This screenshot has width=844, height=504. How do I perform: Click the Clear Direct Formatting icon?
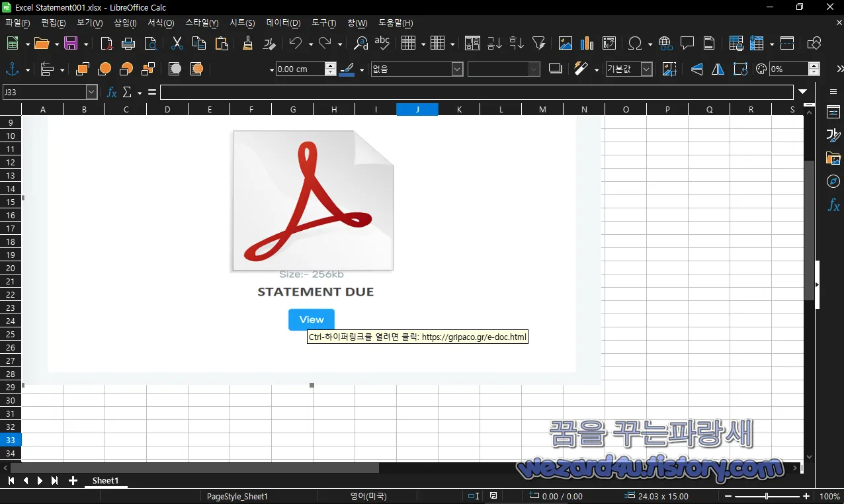click(x=269, y=44)
